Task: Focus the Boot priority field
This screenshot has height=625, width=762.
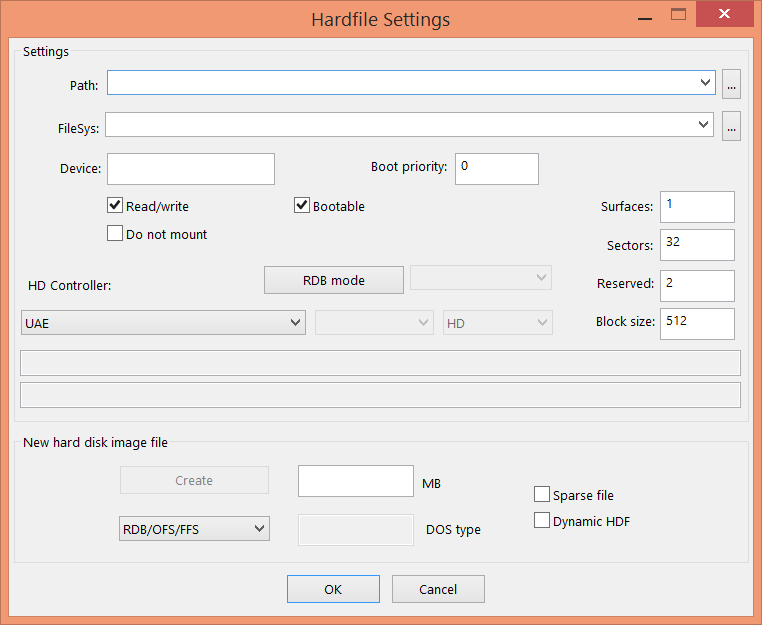Action: [x=496, y=169]
